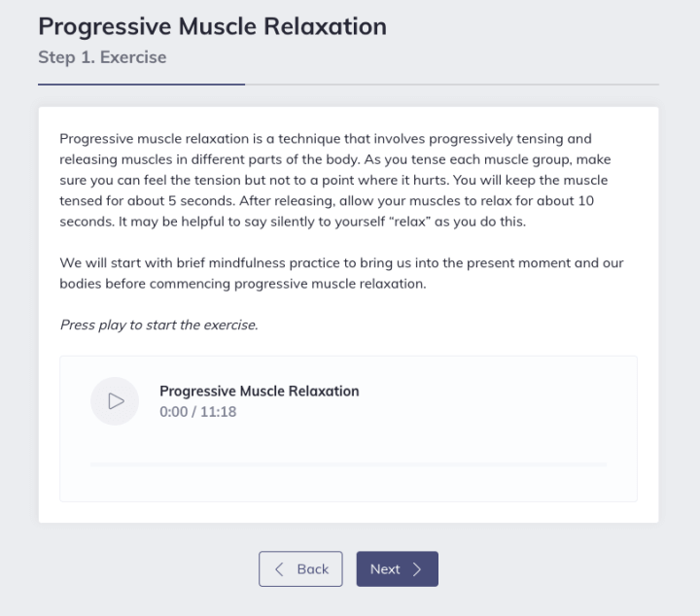
Task: Click the "Step 1. Exercise" subtitle
Action: [102, 57]
